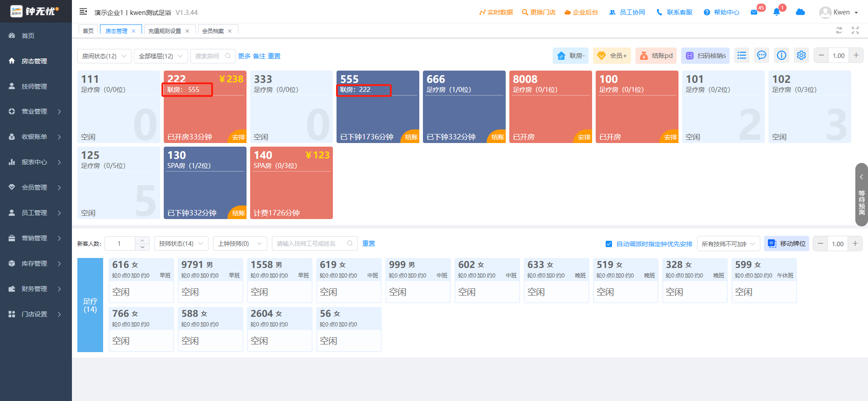Click 员工协同 link

[x=627, y=12]
